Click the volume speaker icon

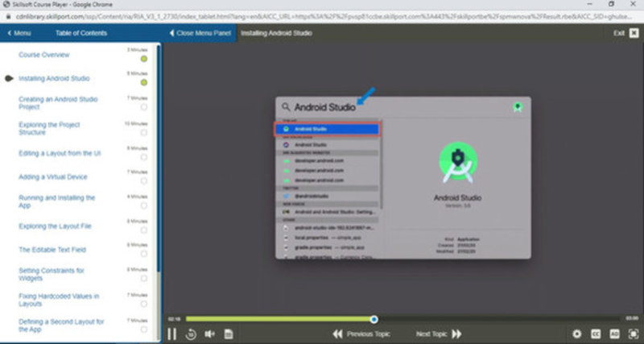point(210,334)
